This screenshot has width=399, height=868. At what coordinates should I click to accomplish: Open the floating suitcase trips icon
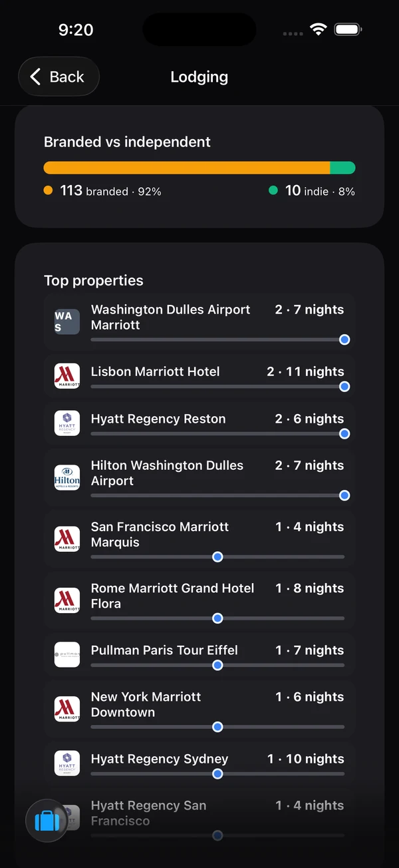tap(47, 821)
